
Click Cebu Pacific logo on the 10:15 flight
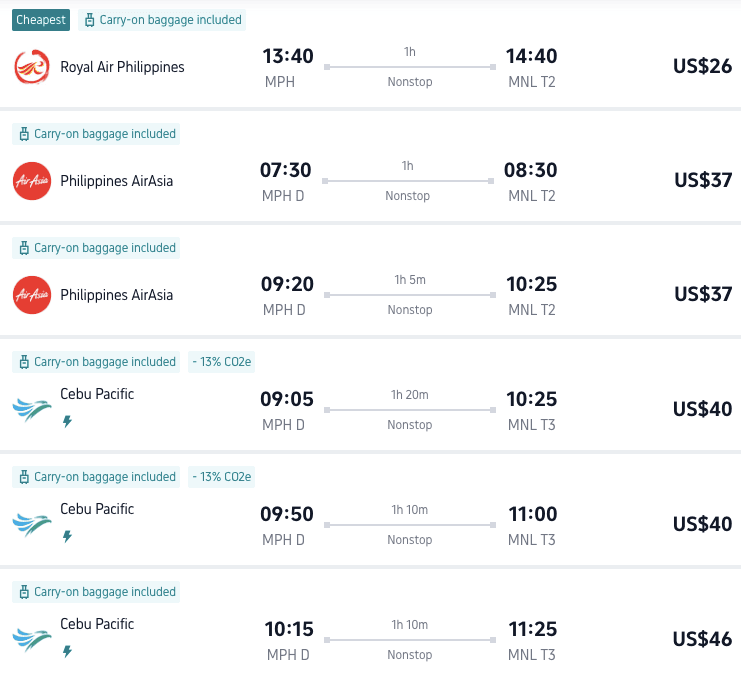(32, 639)
